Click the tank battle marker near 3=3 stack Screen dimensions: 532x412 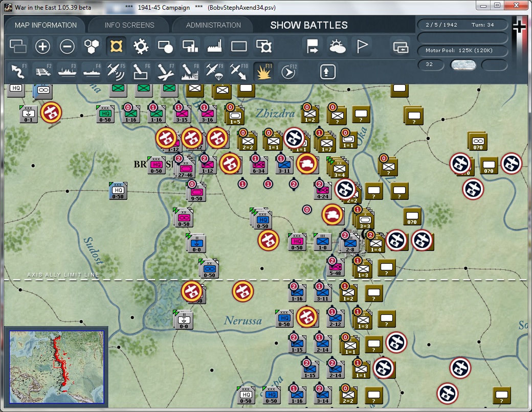(x=332, y=215)
